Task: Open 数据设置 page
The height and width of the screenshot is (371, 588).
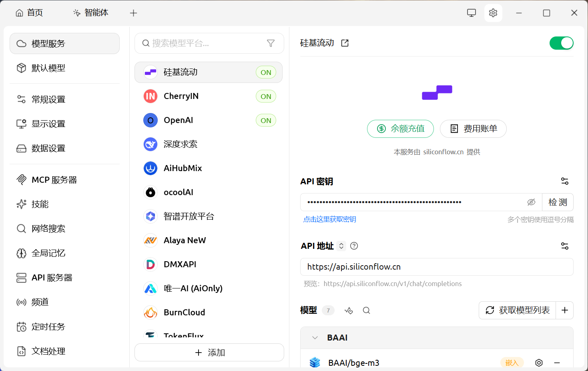Action: pyautogui.click(x=64, y=148)
